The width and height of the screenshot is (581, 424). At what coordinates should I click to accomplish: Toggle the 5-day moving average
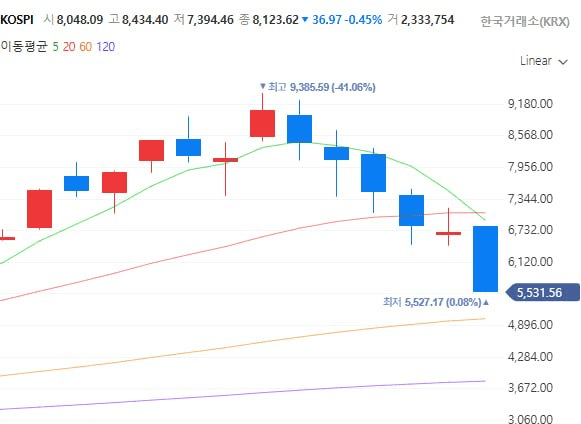(56, 47)
